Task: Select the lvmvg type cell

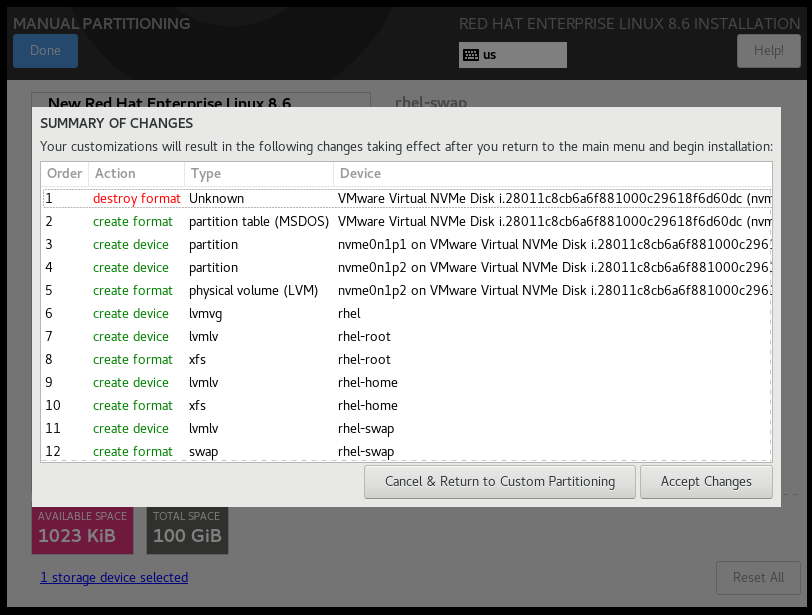Action: coord(205,314)
